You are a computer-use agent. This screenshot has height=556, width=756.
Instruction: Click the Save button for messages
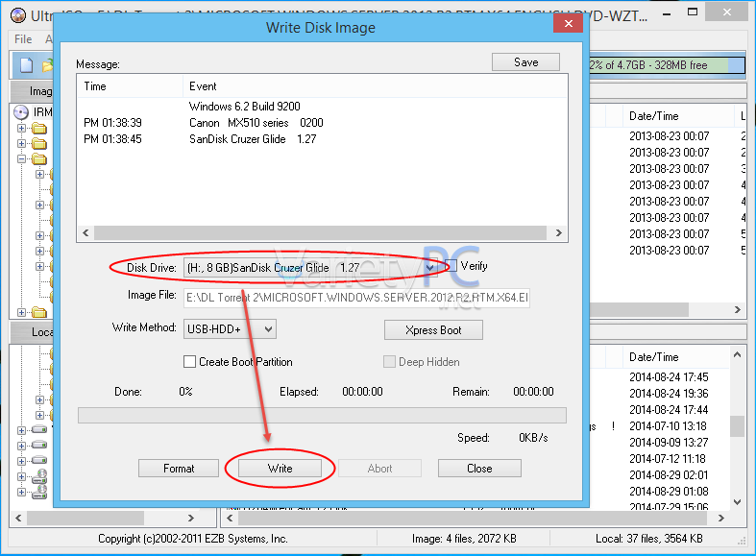tap(525, 62)
